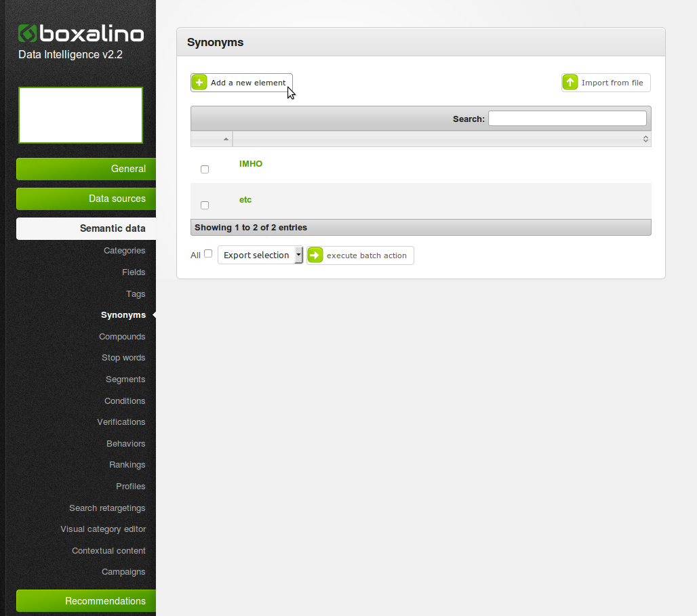Open the Segments page
The height and width of the screenshot is (616, 697).
coord(125,379)
